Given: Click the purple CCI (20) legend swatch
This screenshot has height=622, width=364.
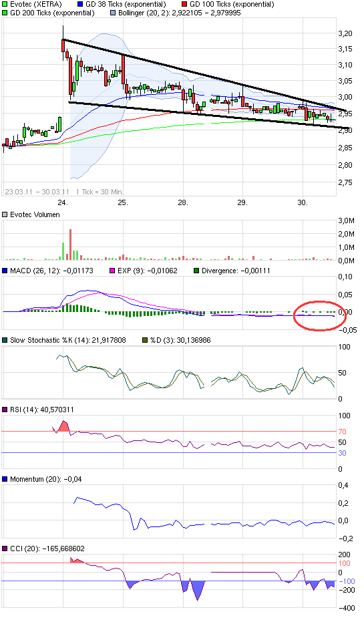Looking at the screenshot, I should [x=5, y=549].
